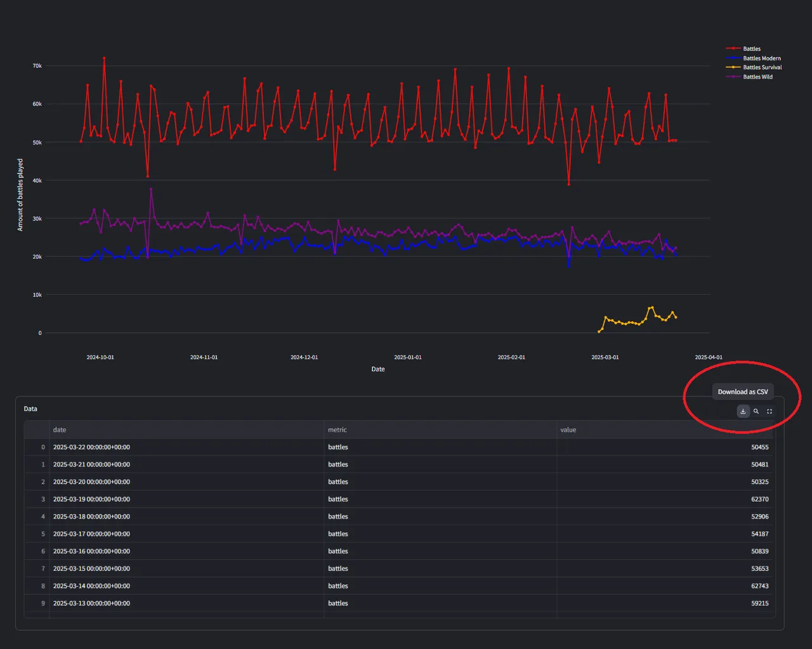Click the metric cell in row 4
Screen dimensions: 812x649
pos(440,516)
